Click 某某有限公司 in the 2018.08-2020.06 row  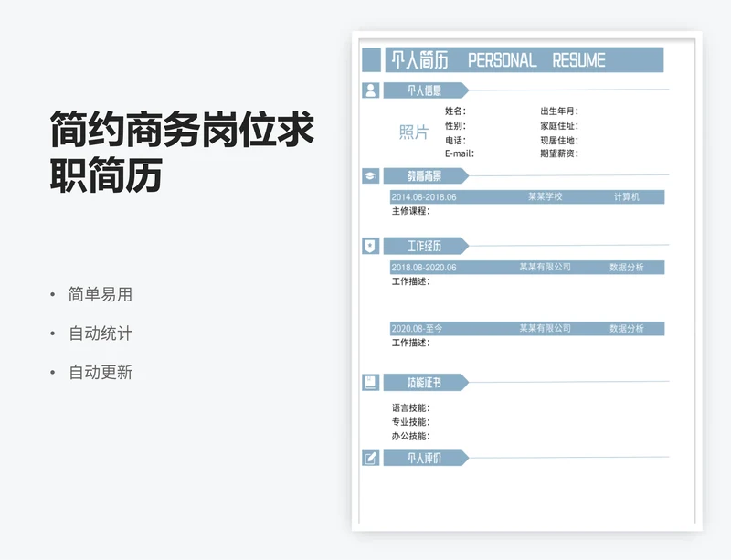545,267
